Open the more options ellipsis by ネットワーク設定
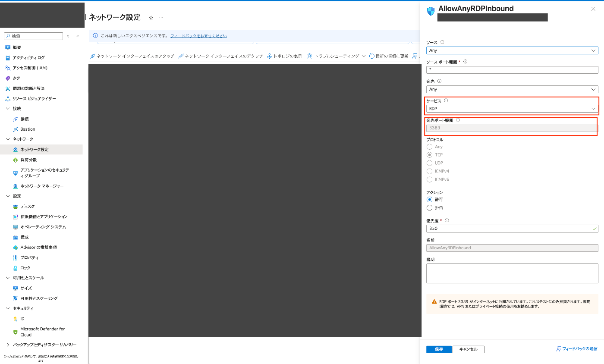This screenshot has width=604, height=364. click(x=161, y=18)
